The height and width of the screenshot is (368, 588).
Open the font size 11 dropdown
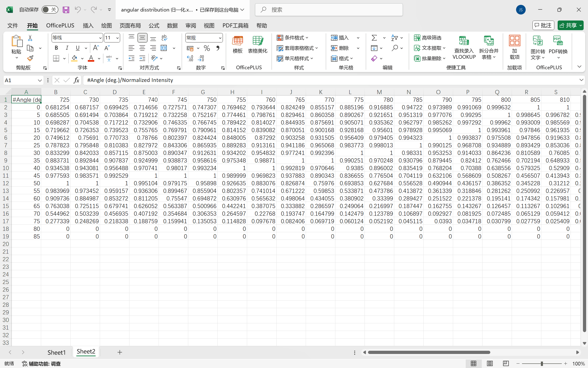coord(117,38)
